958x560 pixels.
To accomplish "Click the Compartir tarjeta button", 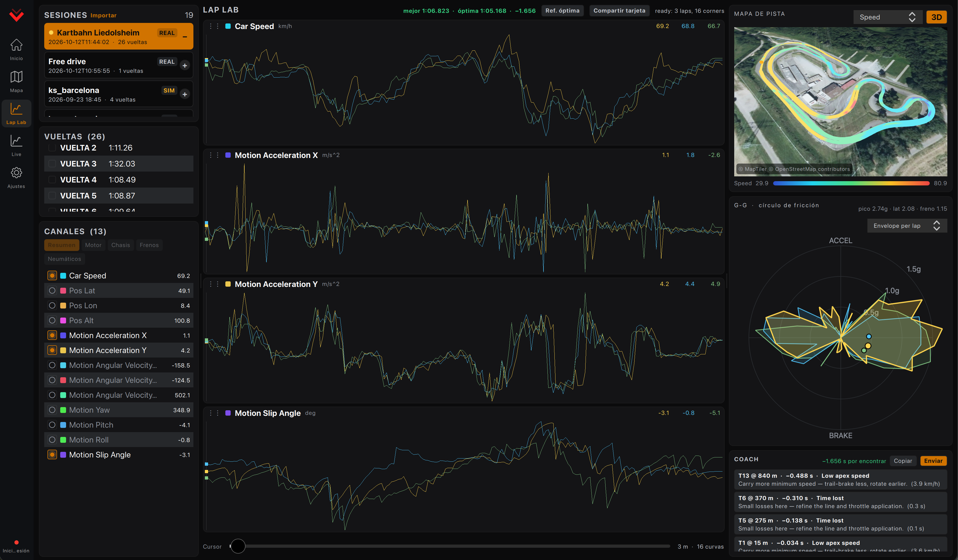I will coord(619,11).
